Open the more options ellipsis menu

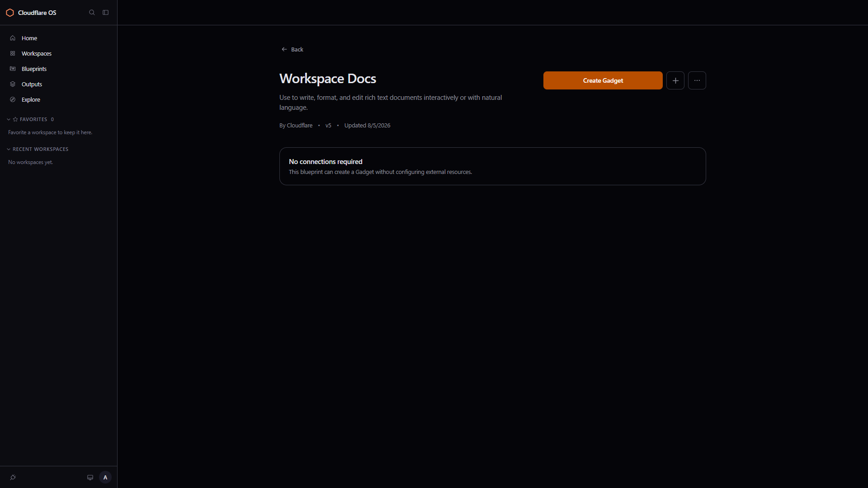tap(697, 80)
